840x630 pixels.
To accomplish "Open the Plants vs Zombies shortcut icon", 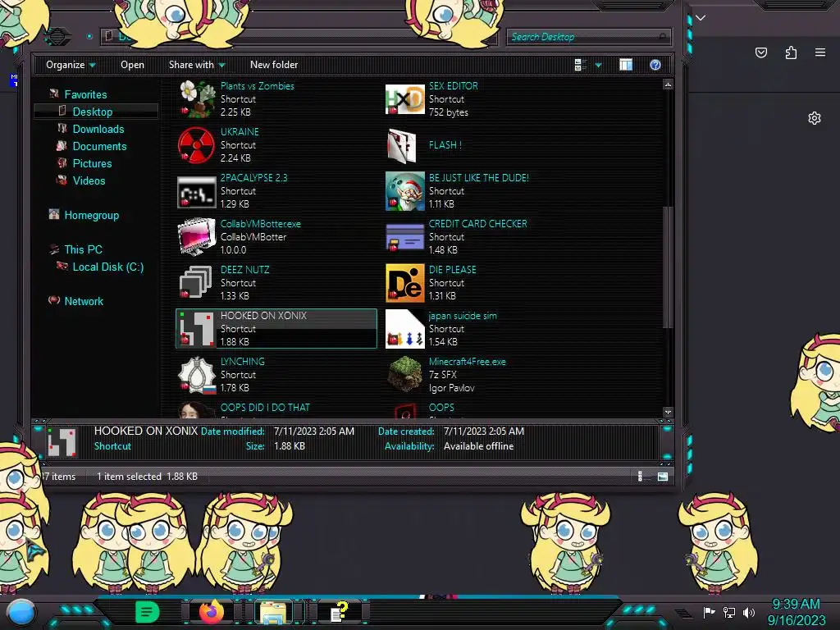I will [197, 98].
